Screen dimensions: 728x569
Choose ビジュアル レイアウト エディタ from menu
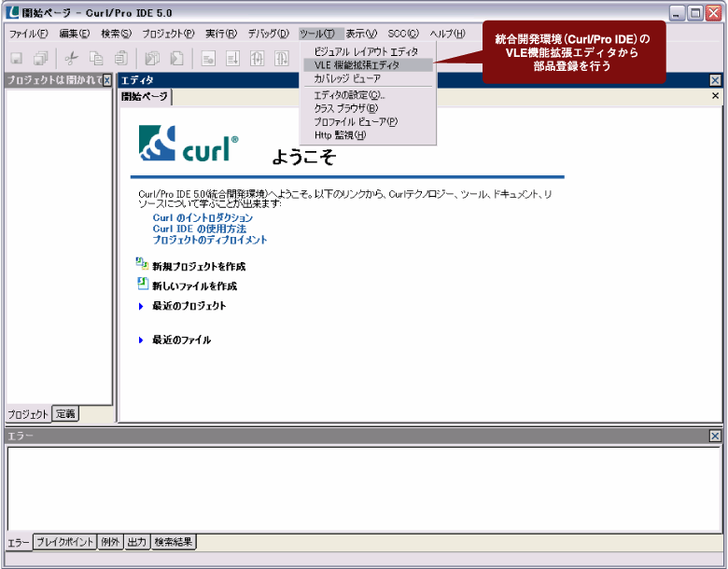[368, 51]
